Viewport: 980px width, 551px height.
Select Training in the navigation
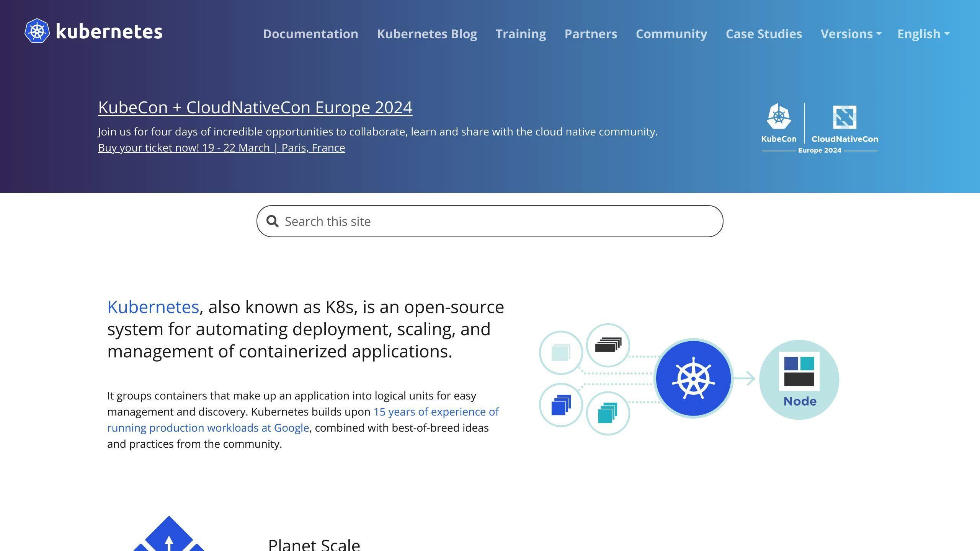click(x=521, y=34)
